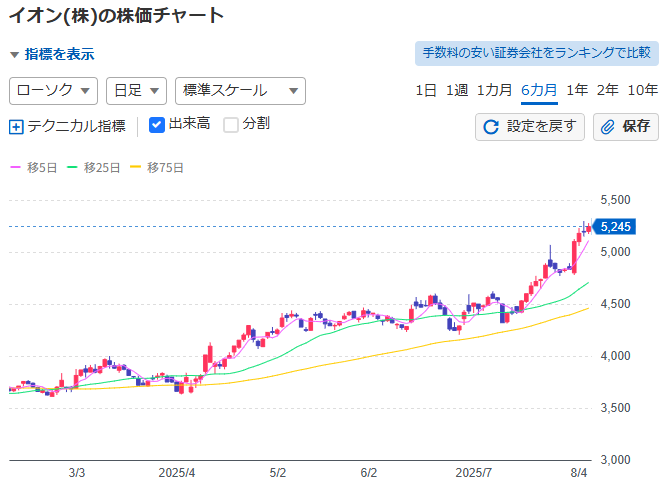Click the イオン(株)の株価チャート heading

[117, 16]
